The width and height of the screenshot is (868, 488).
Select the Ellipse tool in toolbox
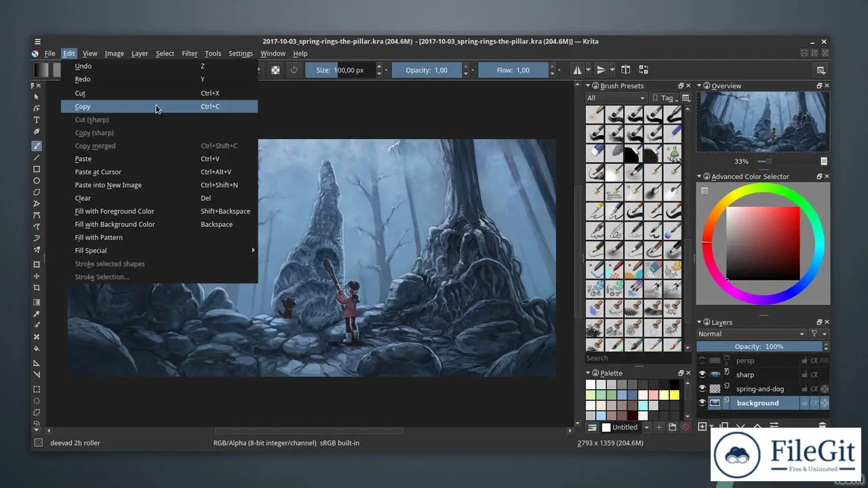click(x=37, y=180)
